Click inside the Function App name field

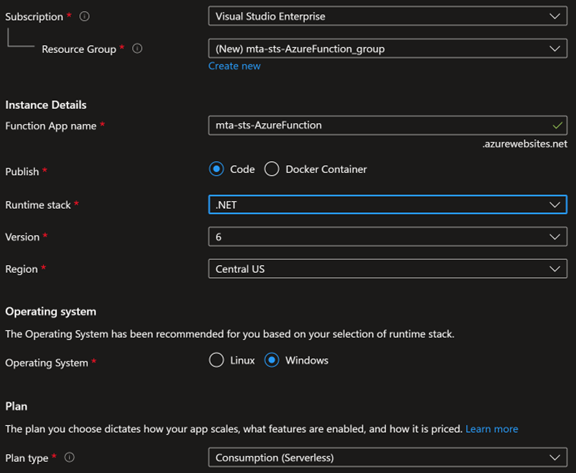pyautogui.click(x=388, y=125)
